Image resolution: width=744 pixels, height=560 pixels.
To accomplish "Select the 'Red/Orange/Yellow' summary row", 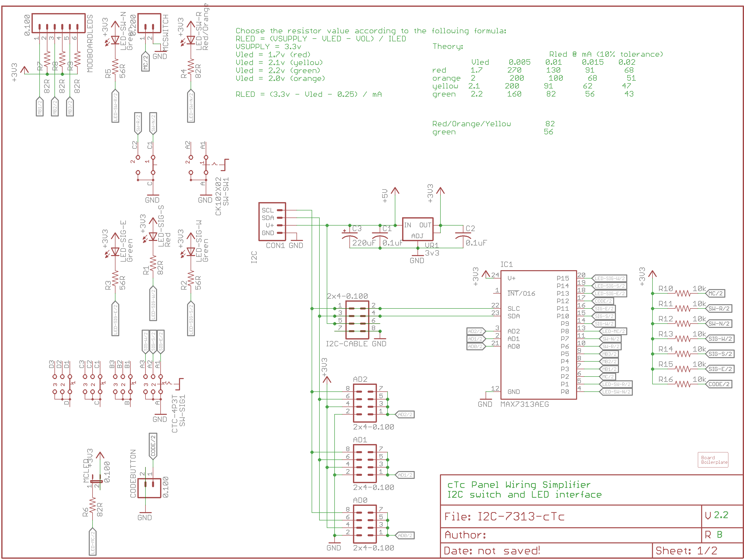I will pyautogui.click(x=493, y=124).
